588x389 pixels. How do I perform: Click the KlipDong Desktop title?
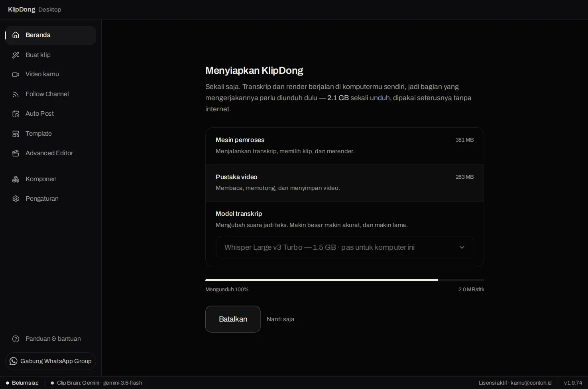35,10
